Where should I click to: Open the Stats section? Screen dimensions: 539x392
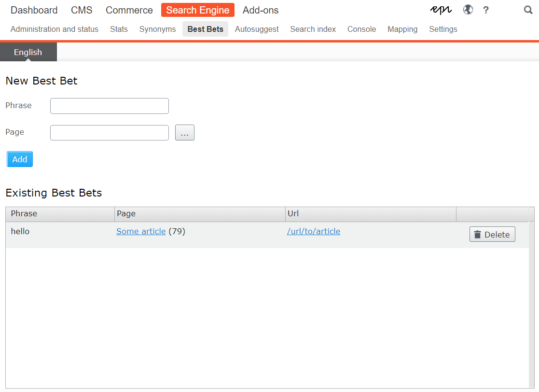[119, 29]
